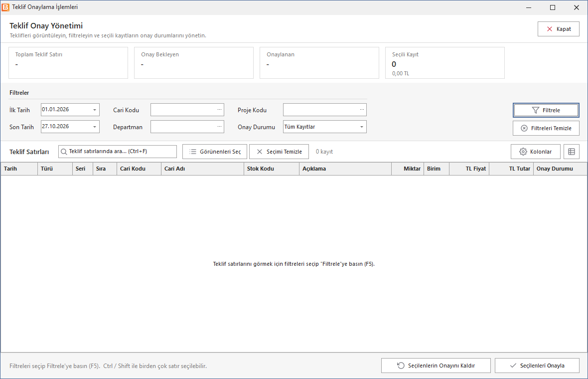Click the Seçilenleri Onayla button
This screenshot has height=379, width=588.
537,366
